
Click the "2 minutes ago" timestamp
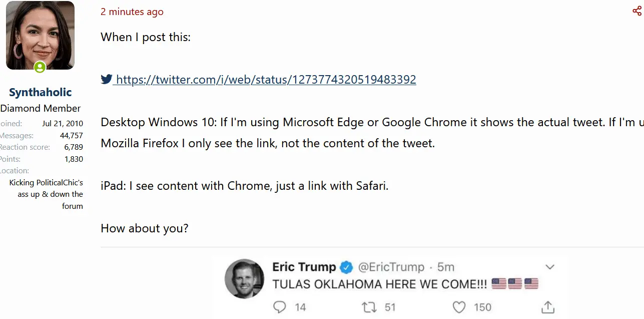coord(132,12)
